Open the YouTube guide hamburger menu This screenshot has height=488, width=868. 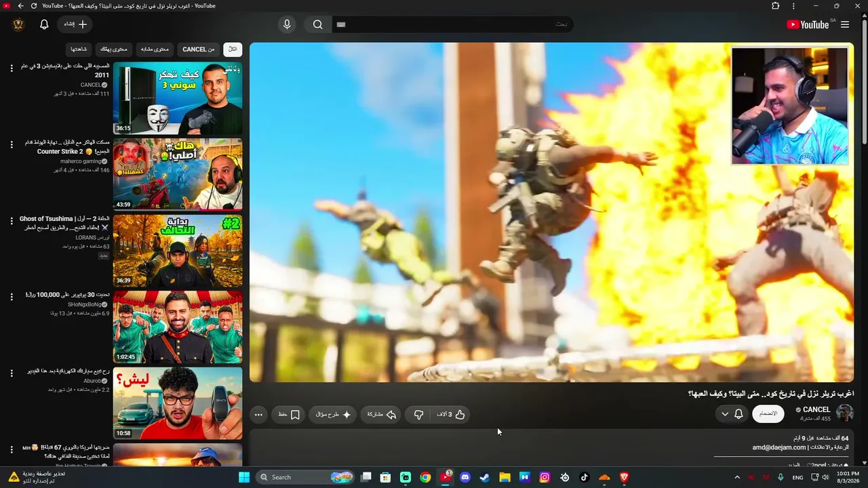pyautogui.click(x=845, y=24)
